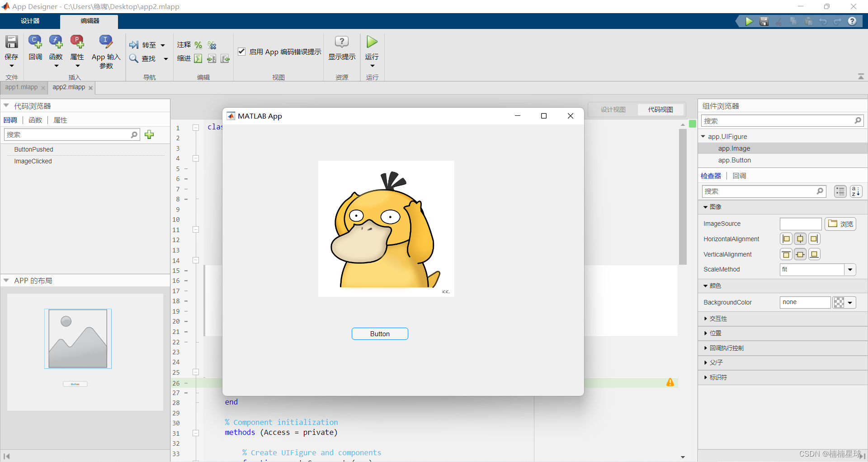868x462 pixels.
Task: Open the BackgroundColor color dropdown
Action: pos(850,303)
